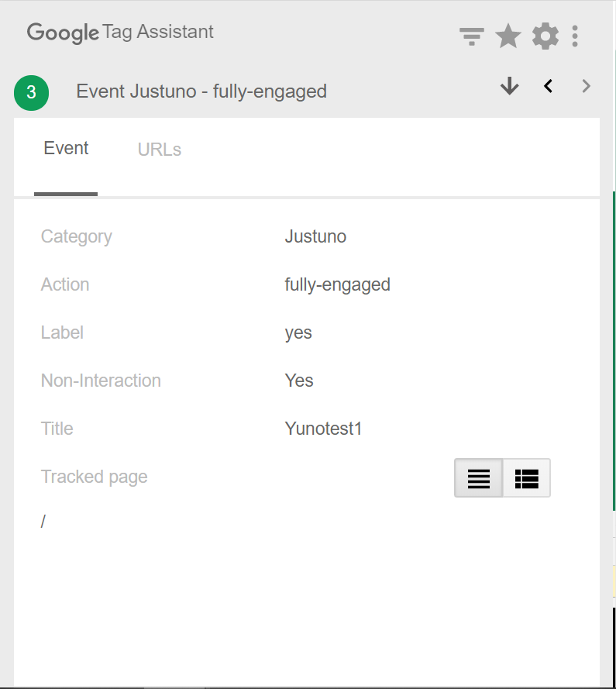616x689 pixels.
Task: Go to previous tag with left chevron
Action: (x=548, y=86)
